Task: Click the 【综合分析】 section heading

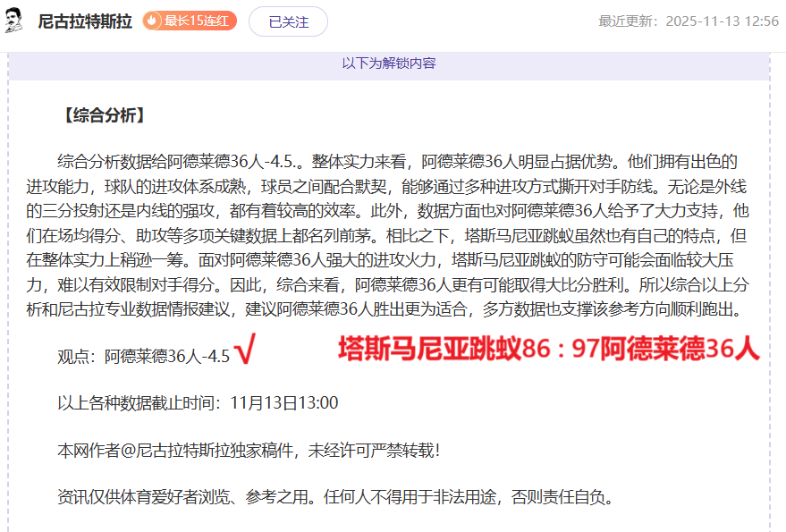Action: (x=103, y=115)
